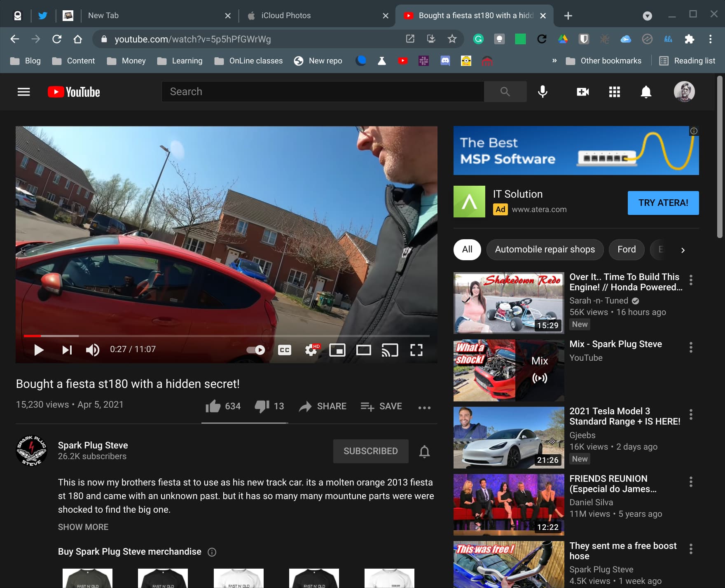
Task: Click the YouTube search input field
Action: click(323, 91)
